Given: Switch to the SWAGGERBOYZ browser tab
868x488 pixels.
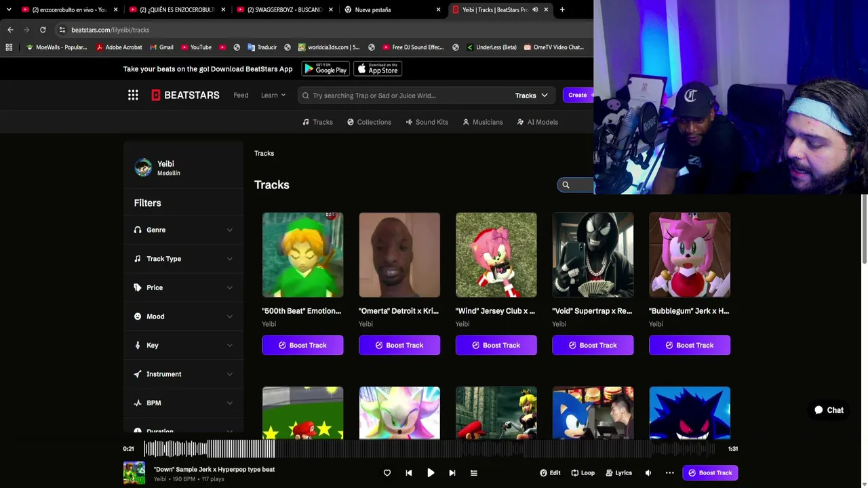Looking at the screenshot, I should pyautogui.click(x=284, y=9).
